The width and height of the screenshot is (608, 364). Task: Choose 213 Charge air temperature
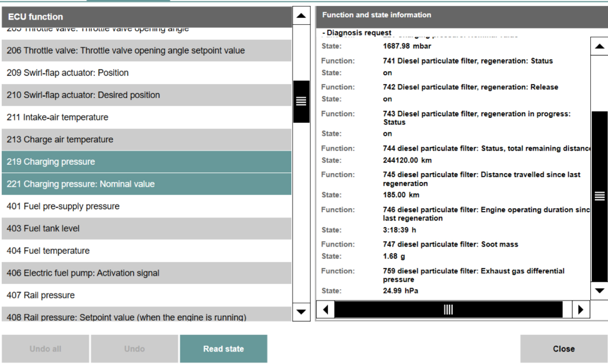(146, 140)
